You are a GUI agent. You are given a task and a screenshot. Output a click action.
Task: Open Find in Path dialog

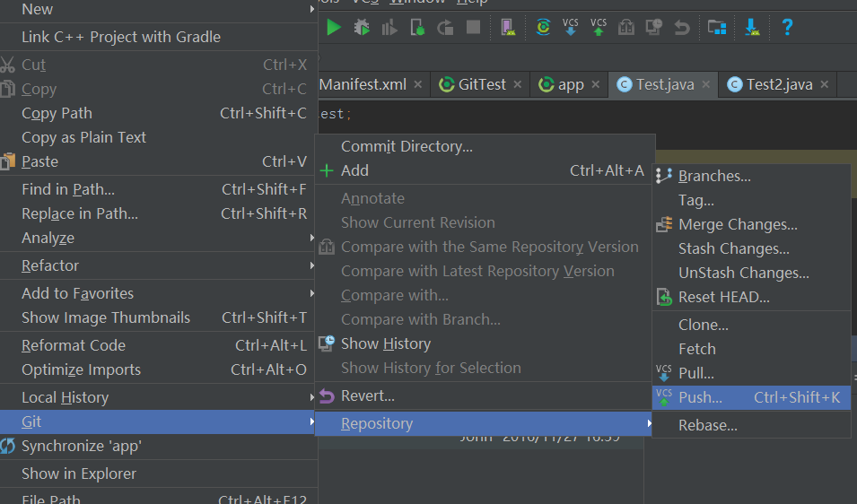point(159,189)
